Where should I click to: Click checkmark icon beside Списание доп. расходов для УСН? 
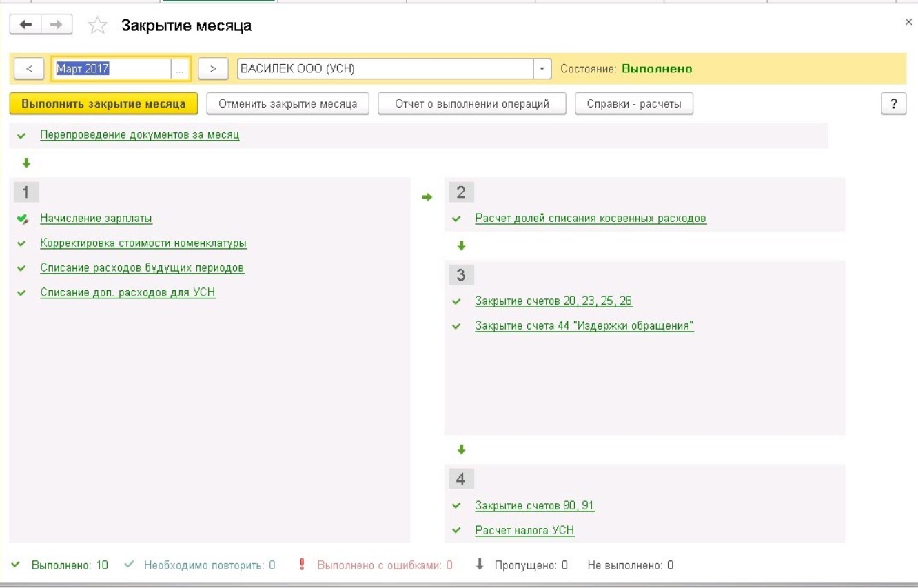click(22, 294)
